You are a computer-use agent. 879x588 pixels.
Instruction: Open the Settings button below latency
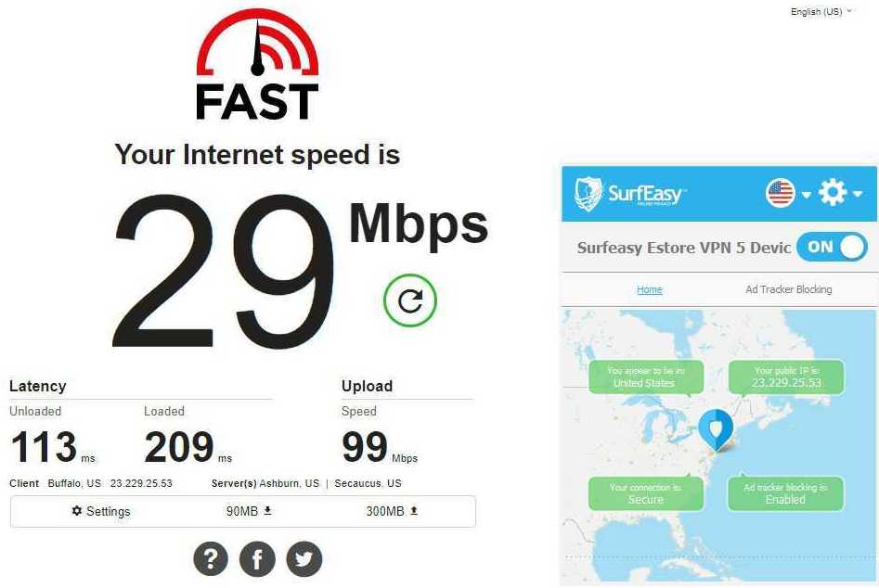pos(101,511)
